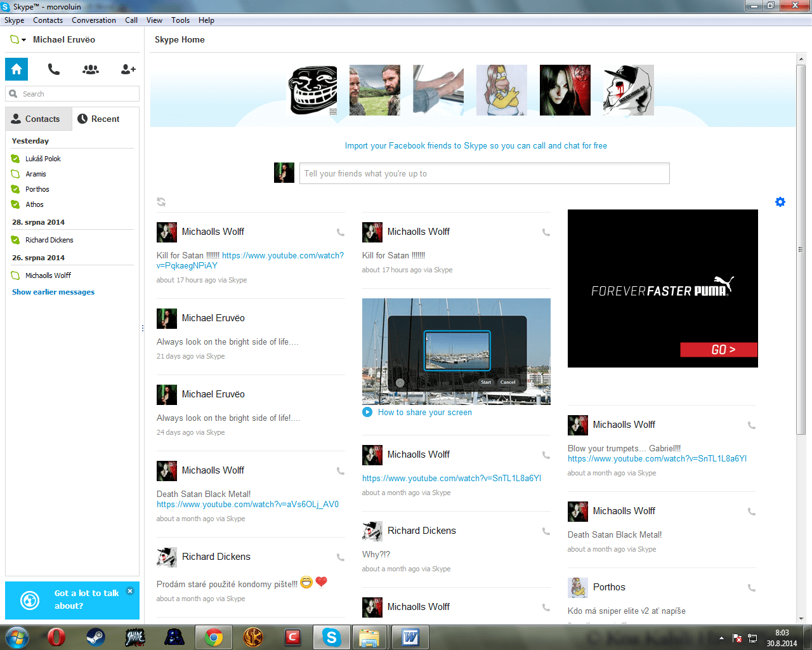Viewport: 812px width, 650px height.
Task: Play the How to share your screen video
Action: tap(367, 412)
